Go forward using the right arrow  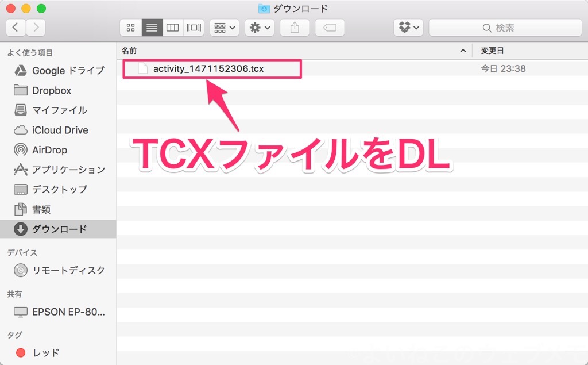coord(36,28)
